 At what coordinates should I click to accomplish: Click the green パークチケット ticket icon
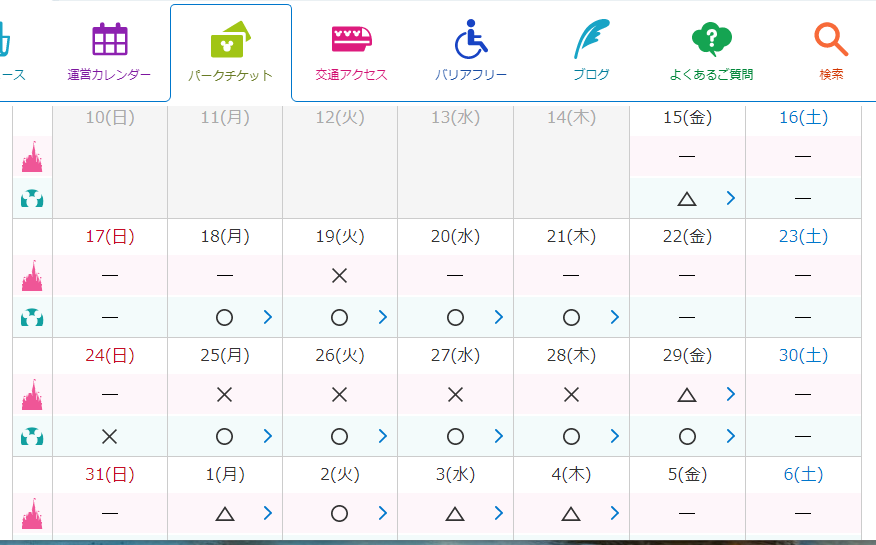click(230, 40)
